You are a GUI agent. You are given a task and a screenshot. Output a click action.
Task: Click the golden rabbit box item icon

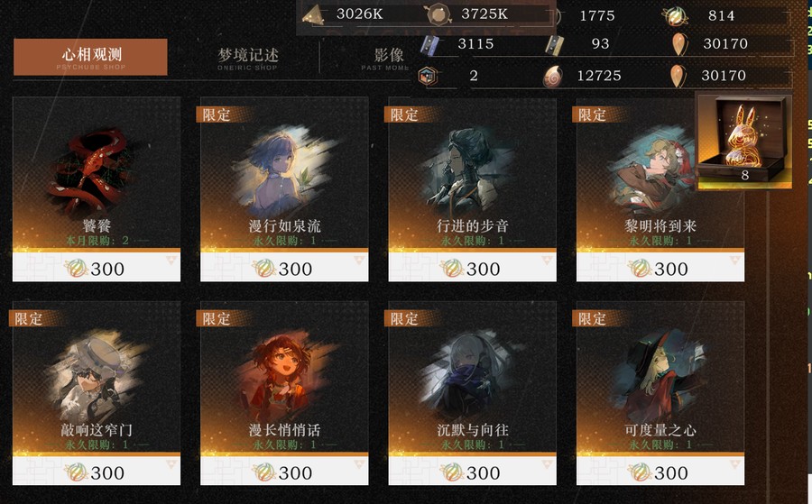[743, 141]
